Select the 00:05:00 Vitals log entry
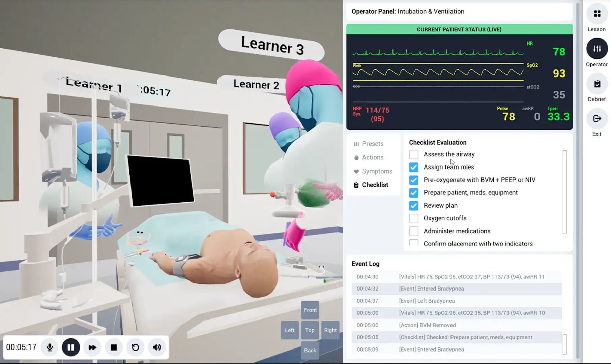Image resolution: width=611 pixels, height=364 pixels. click(x=457, y=313)
